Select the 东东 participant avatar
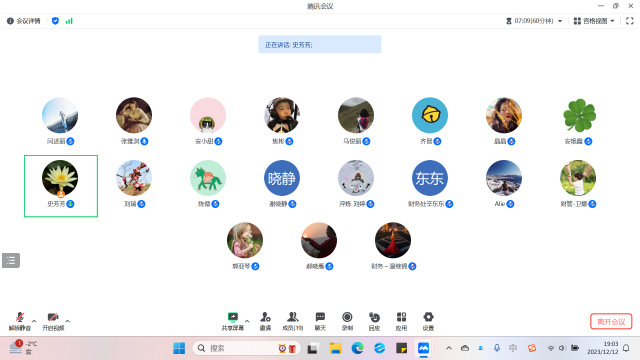This screenshot has height=360, width=640. point(430,178)
